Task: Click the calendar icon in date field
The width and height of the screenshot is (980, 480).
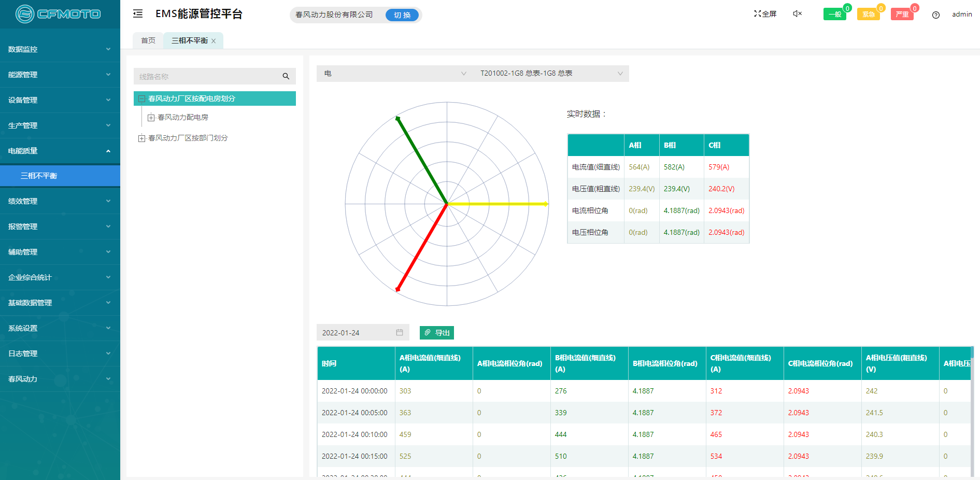Action: 400,333
